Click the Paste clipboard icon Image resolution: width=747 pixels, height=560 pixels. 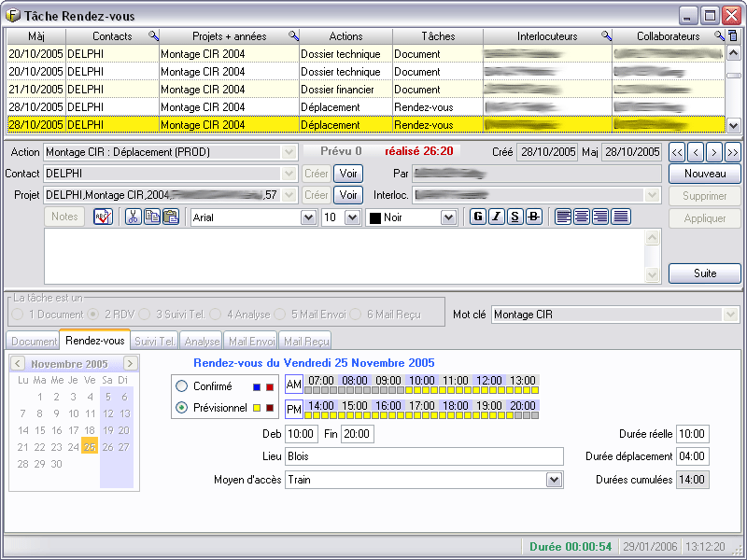coord(171,217)
